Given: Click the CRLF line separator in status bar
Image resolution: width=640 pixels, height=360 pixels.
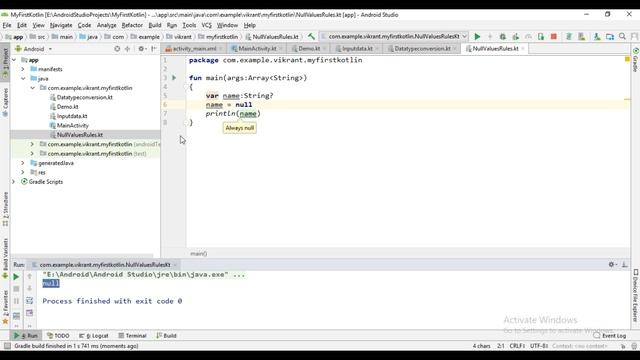Looking at the screenshot, I should [517, 346].
